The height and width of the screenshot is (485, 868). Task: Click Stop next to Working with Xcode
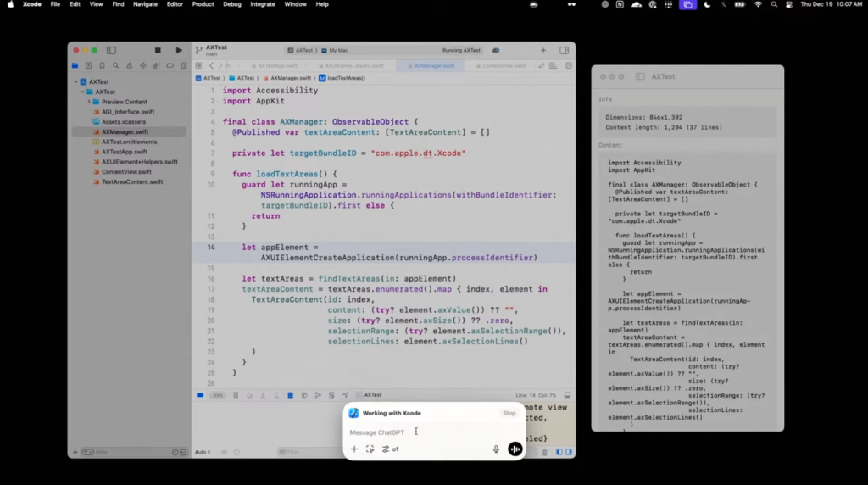pyautogui.click(x=509, y=413)
